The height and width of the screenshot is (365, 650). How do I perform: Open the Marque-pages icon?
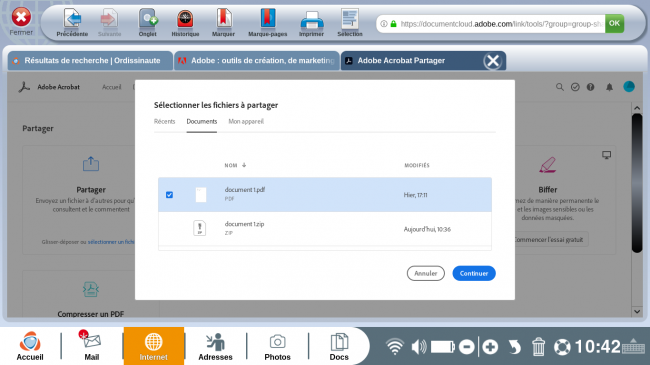tap(268, 19)
